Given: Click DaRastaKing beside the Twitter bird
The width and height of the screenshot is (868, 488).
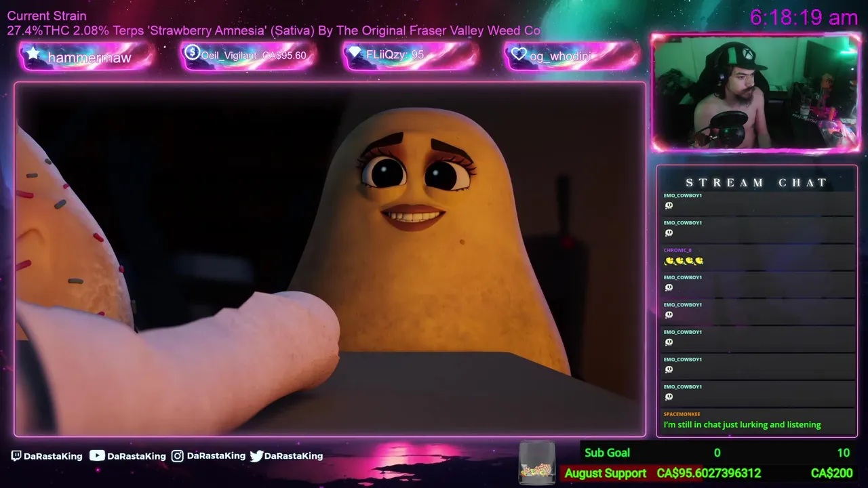Looking at the screenshot, I should 294,456.
